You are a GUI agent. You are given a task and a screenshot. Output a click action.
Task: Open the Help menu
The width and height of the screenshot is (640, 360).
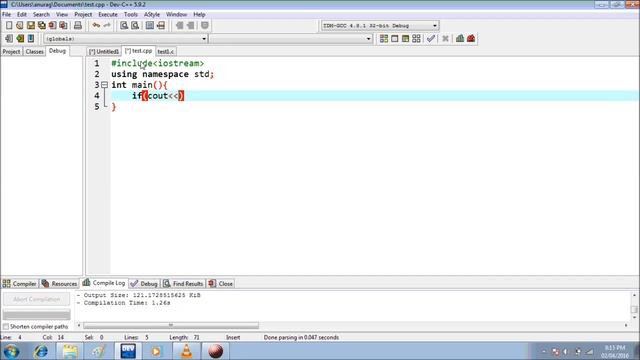pyautogui.click(x=199, y=14)
